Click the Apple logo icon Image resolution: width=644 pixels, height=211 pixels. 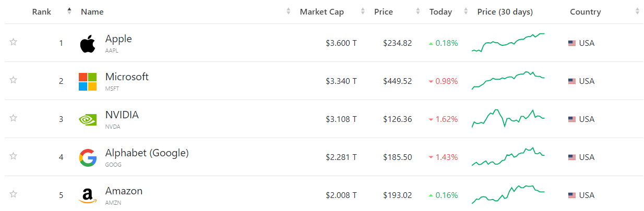[x=88, y=44]
